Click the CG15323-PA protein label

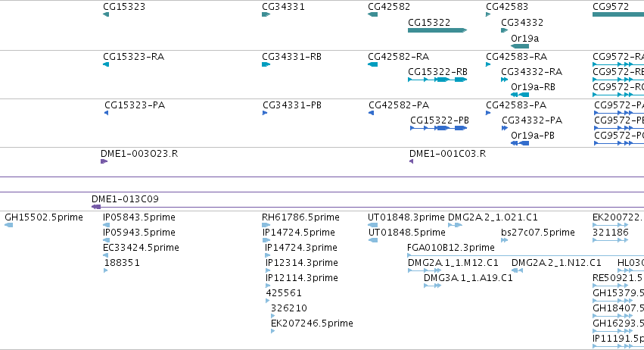[135, 105]
